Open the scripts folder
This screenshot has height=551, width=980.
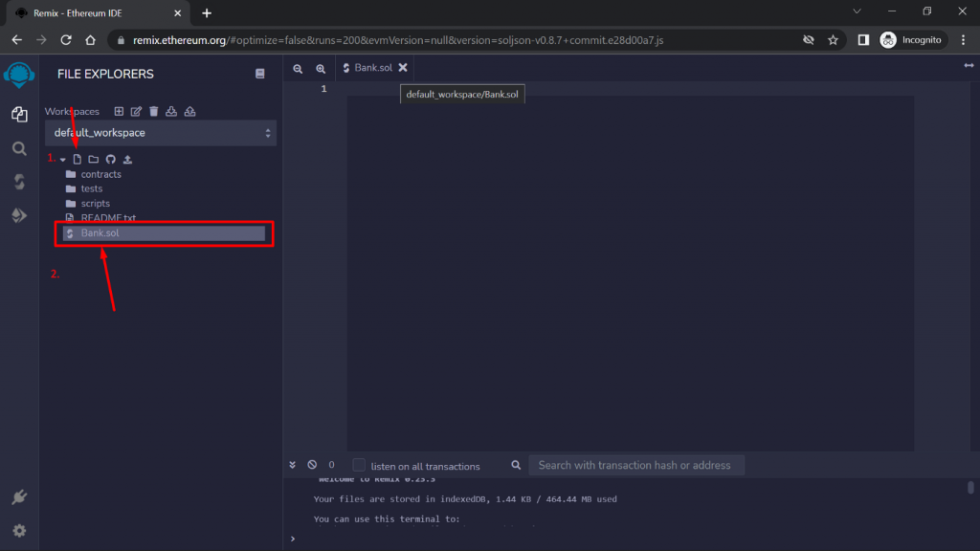[92, 203]
